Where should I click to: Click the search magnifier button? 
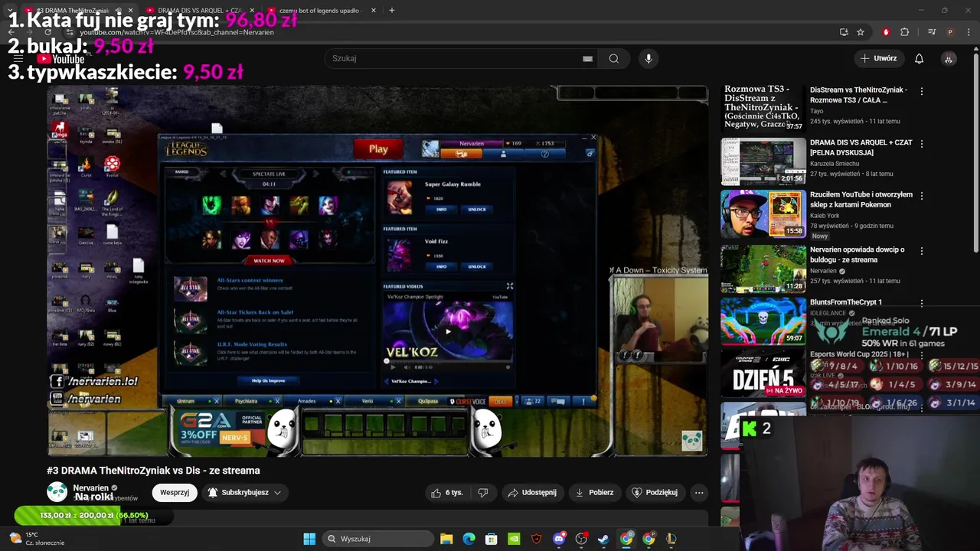[x=613, y=58]
